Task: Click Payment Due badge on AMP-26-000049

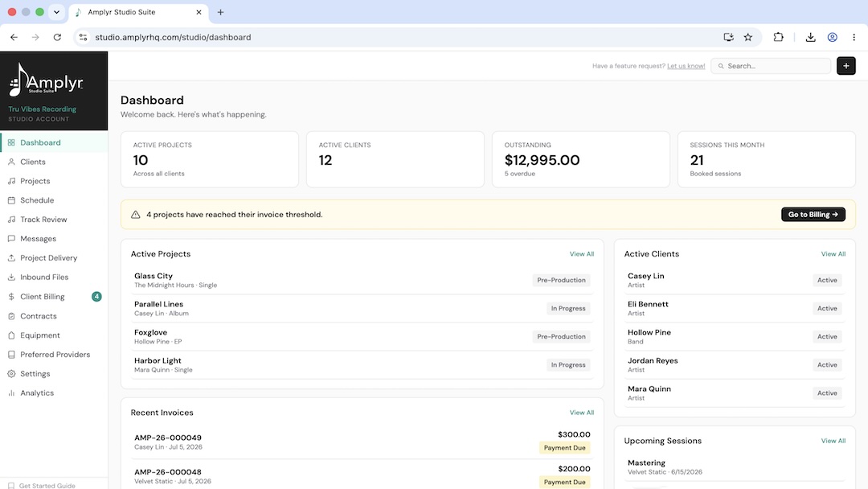Action: [x=564, y=447]
